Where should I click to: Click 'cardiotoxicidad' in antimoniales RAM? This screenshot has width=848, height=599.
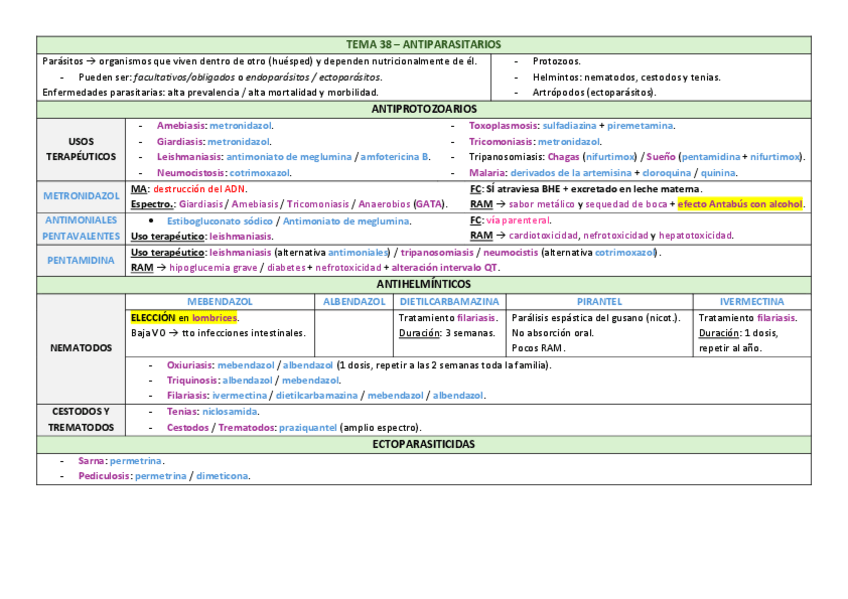[543, 236]
